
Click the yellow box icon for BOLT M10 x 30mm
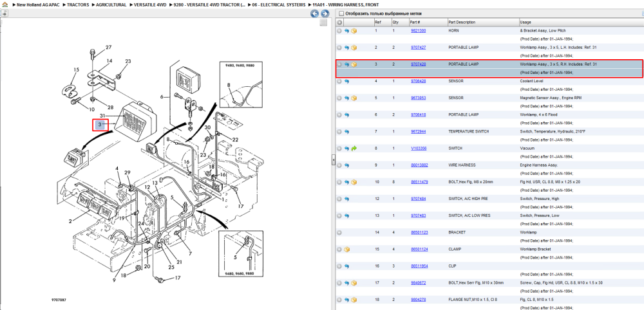pyautogui.click(x=354, y=283)
